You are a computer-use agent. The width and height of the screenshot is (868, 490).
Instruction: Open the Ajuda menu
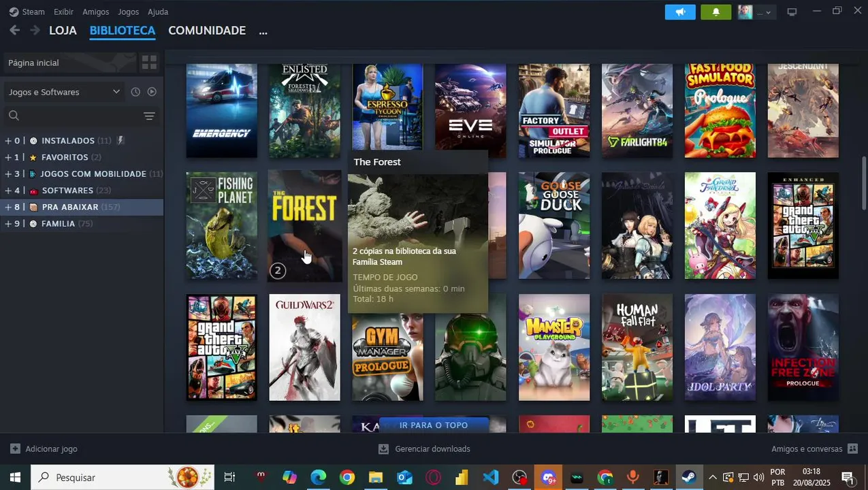pos(158,12)
